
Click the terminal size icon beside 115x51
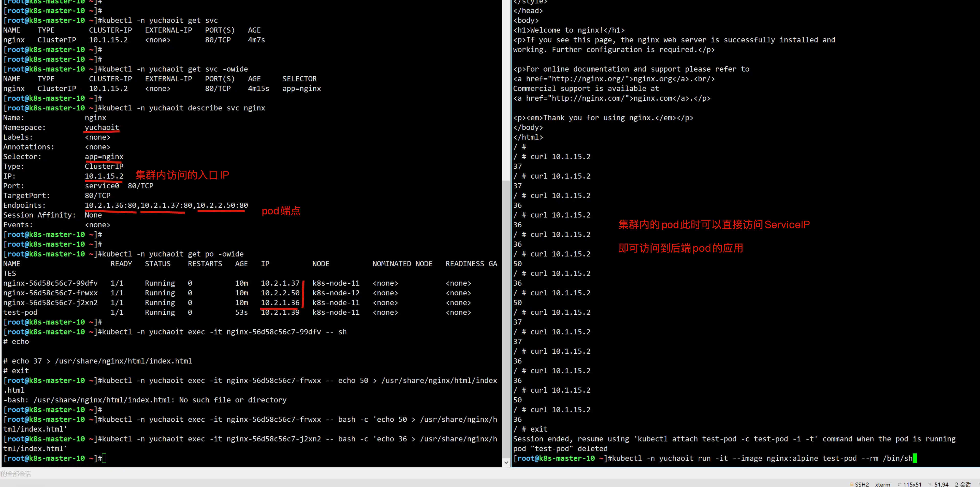(x=899, y=484)
